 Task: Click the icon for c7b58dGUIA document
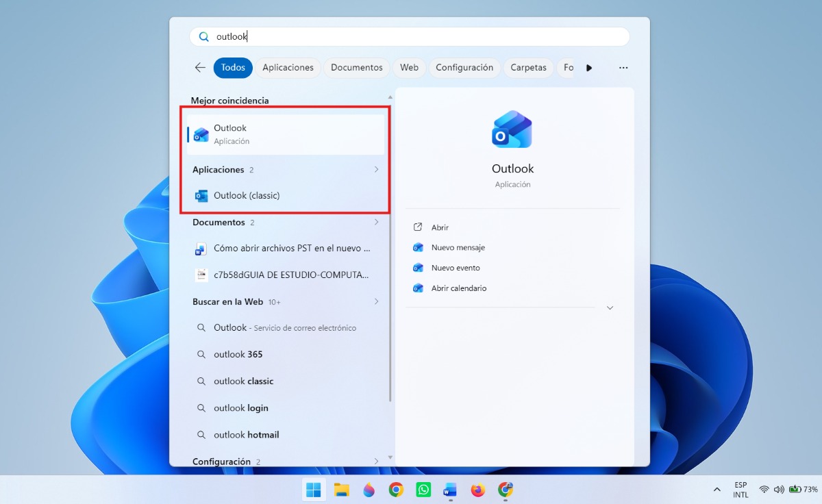pos(201,275)
